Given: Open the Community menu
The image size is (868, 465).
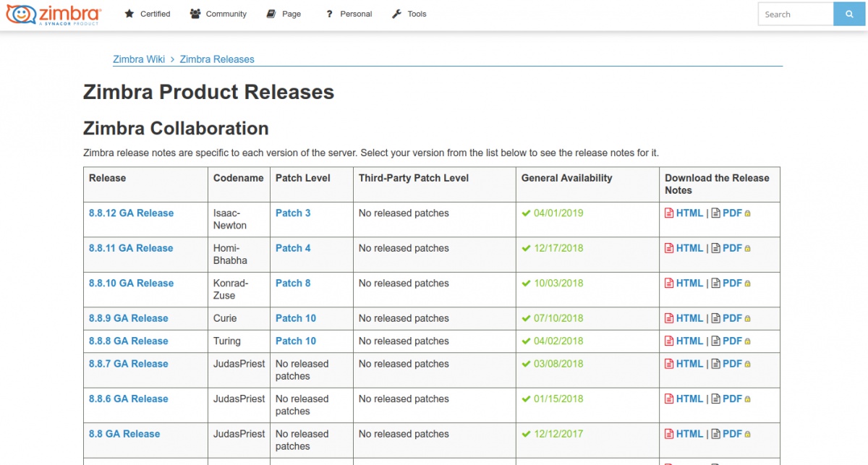Looking at the screenshot, I should (x=218, y=14).
